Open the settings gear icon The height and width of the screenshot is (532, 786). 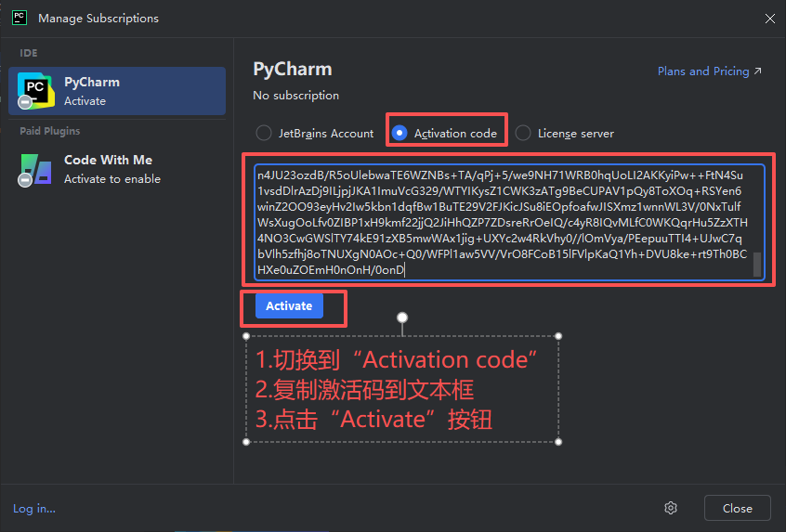671,508
